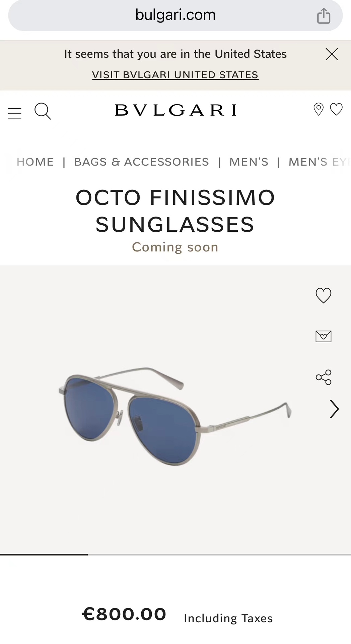
Task: Add the sunglasses to wishlist with the heart icon
Action: click(324, 295)
